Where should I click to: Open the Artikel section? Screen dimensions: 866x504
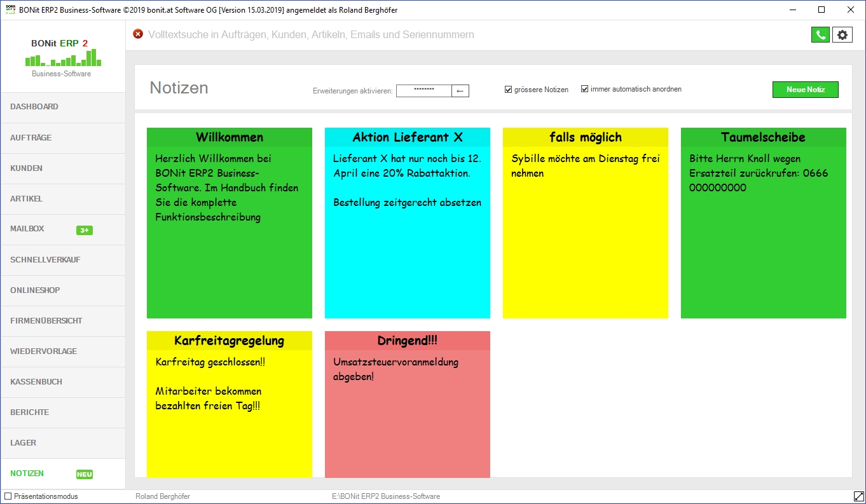pos(63,199)
